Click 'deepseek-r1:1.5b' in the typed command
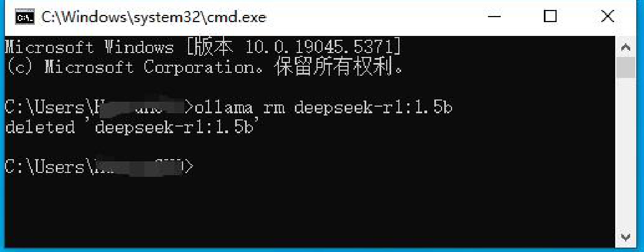The width and height of the screenshot is (644, 252). (373, 107)
